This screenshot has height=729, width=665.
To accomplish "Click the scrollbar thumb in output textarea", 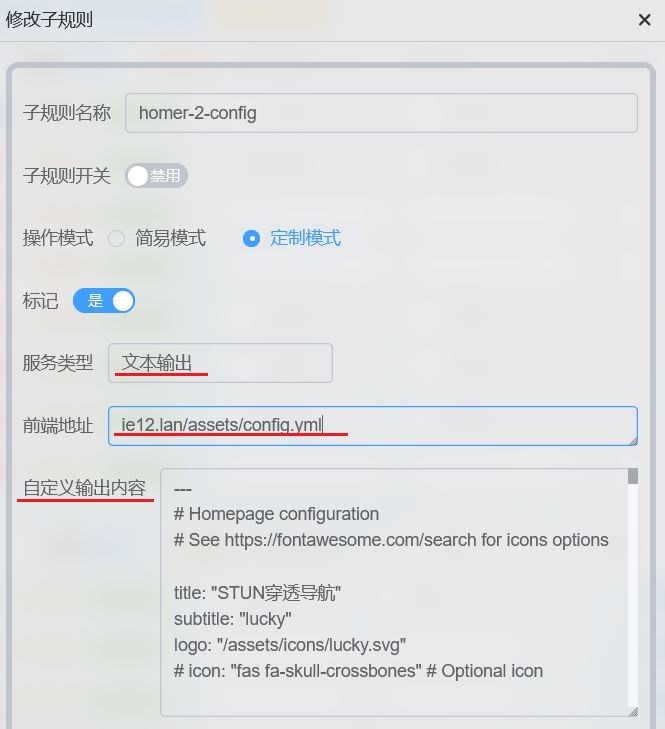I will (632, 476).
